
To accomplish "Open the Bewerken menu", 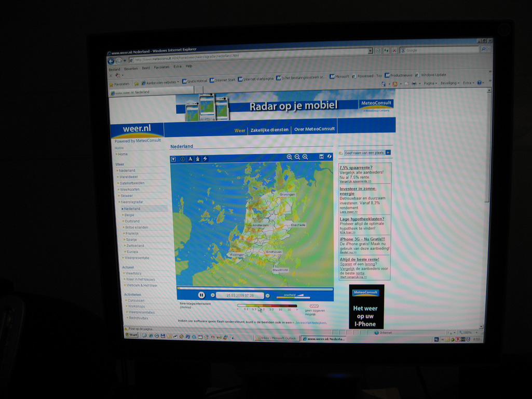I will [131, 69].
